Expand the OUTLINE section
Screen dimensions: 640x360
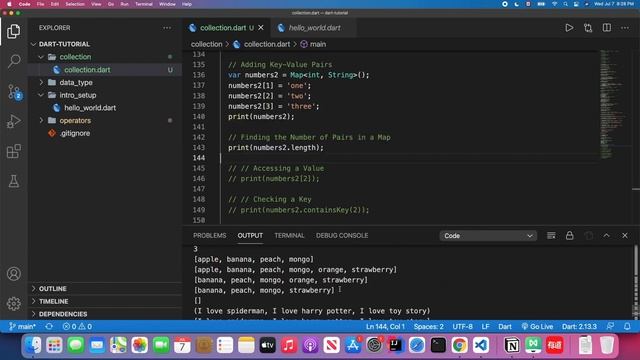tap(105, 289)
